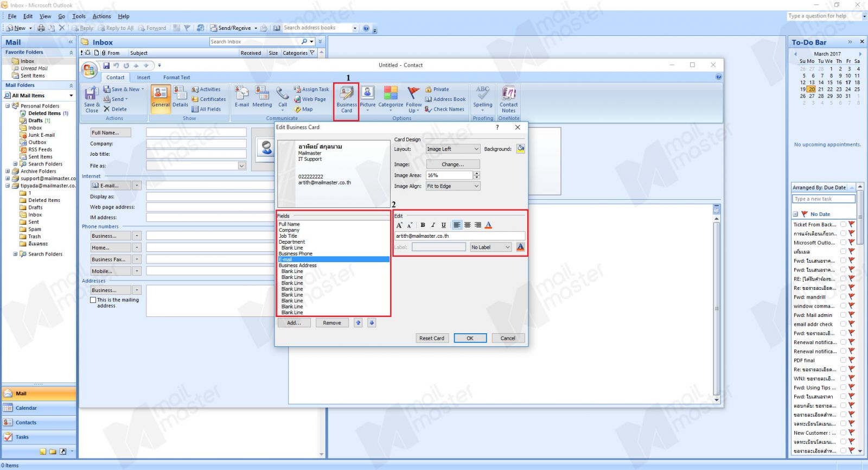
Task: Click the Add... field button
Action: click(294, 323)
